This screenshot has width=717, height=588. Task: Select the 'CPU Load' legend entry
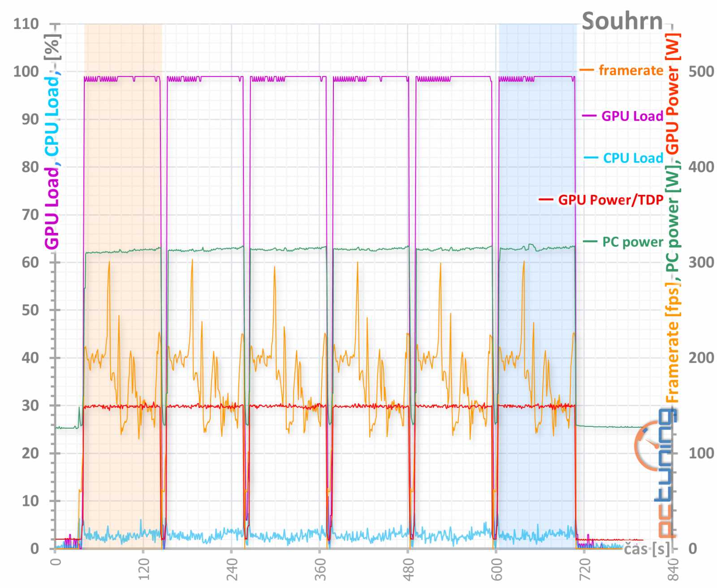(x=633, y=158)
